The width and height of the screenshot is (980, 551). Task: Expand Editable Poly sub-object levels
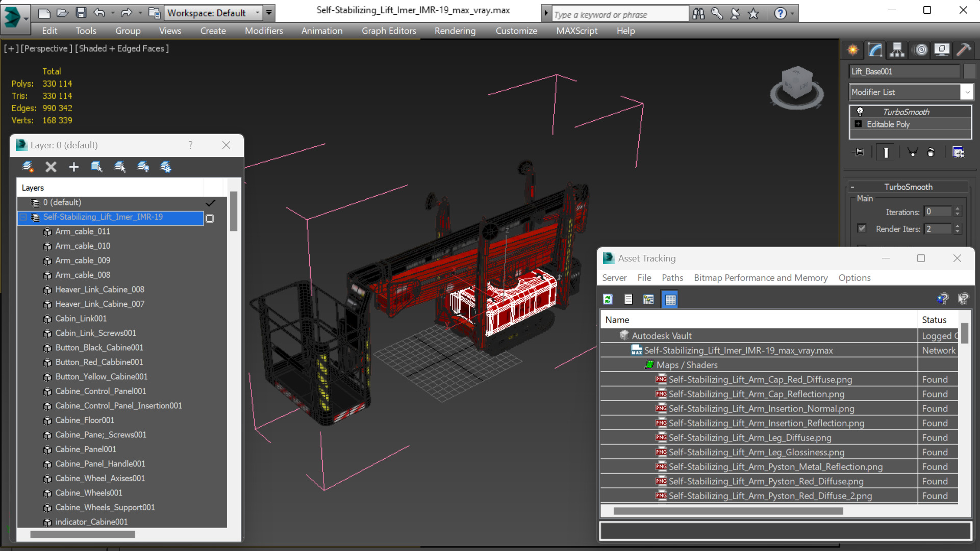coord(858,124)
